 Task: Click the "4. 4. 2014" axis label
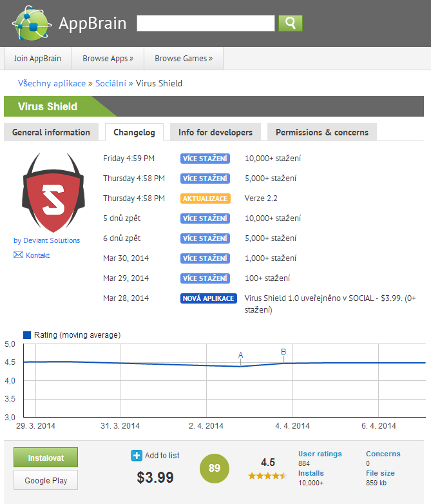(292, 426)
